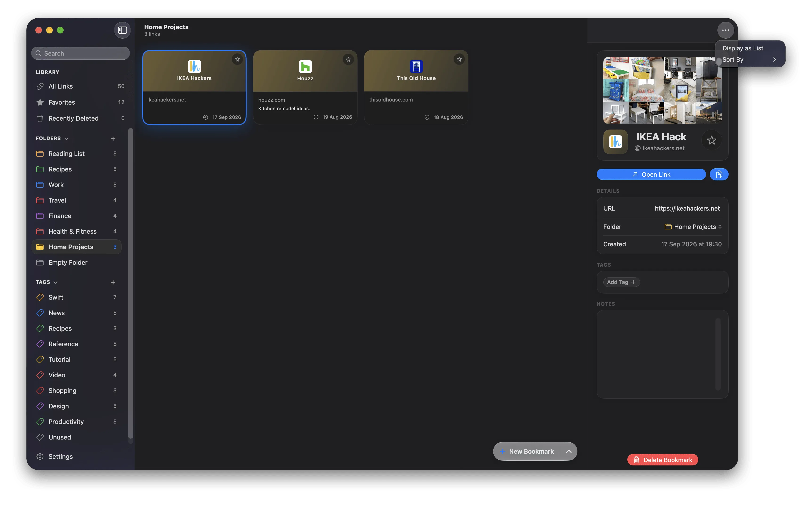Click the sidebar vertical scrollbar
The width and height of the screenshot is (812, 505).
[130, 284]
